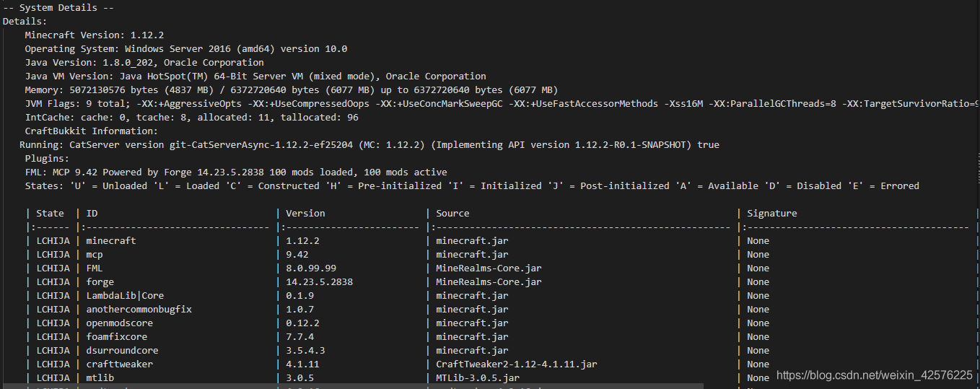Screen dimensions: 980x389
Task: Click the 'foamfixcore' mod ID
Action: (116, 336)
